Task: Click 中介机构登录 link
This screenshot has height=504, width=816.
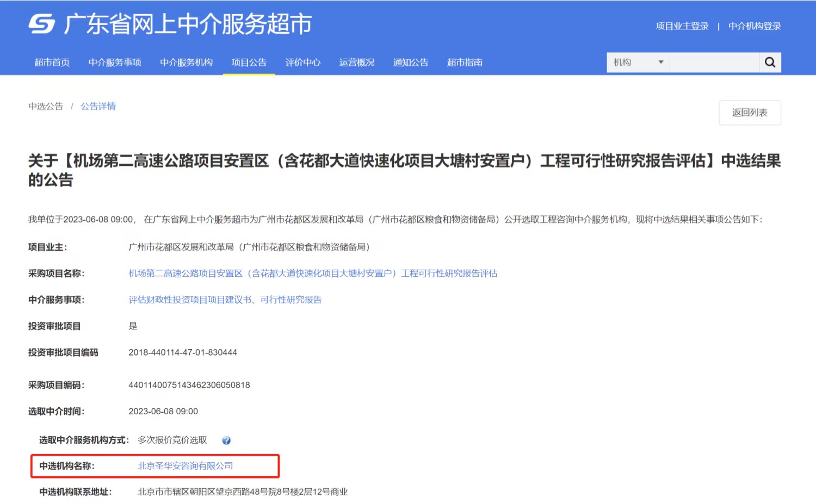Action: pyautogui.click(x=755, y=26)
